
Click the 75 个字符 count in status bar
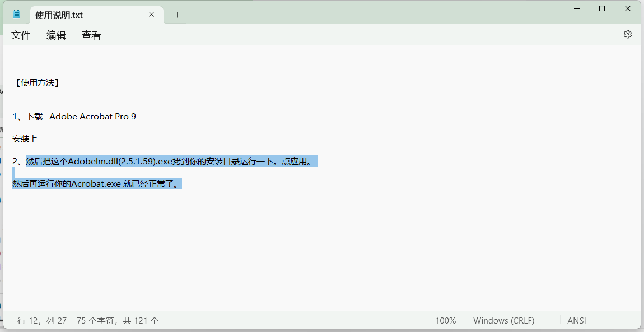tap(118, 320)
